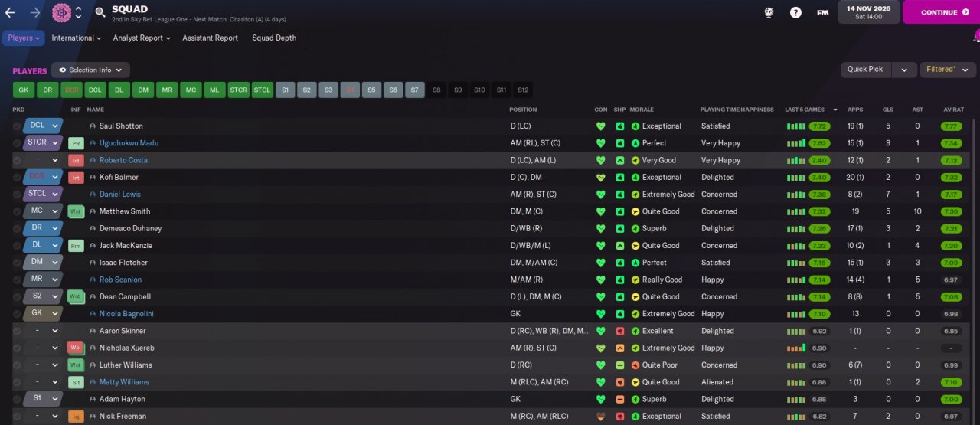
Task: Open the Players tab menu
Action: click(x=24, y=38)
